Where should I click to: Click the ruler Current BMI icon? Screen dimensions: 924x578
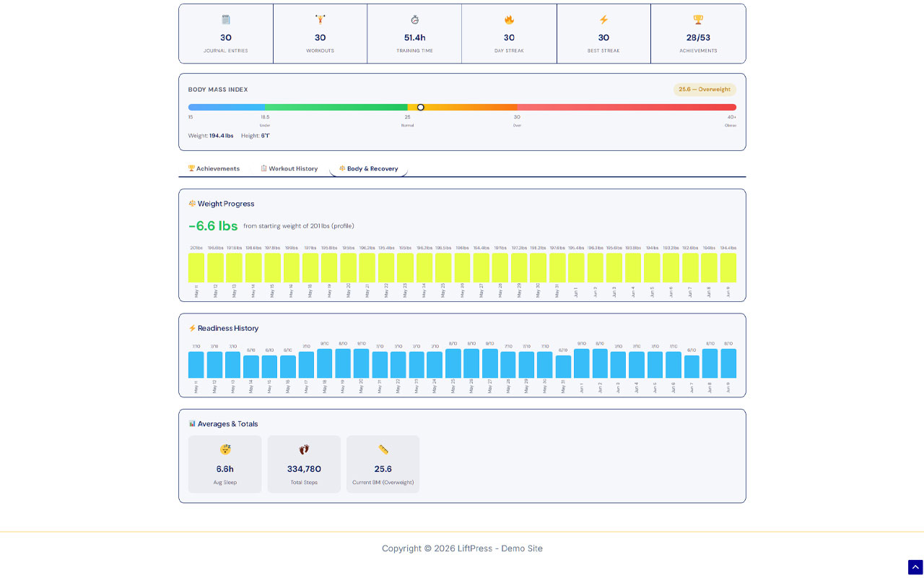tap(383, 449)
